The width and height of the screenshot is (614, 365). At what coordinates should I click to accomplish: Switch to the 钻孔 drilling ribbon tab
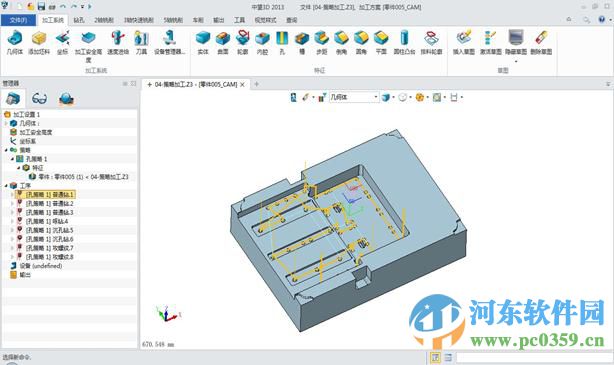point(79,20)
